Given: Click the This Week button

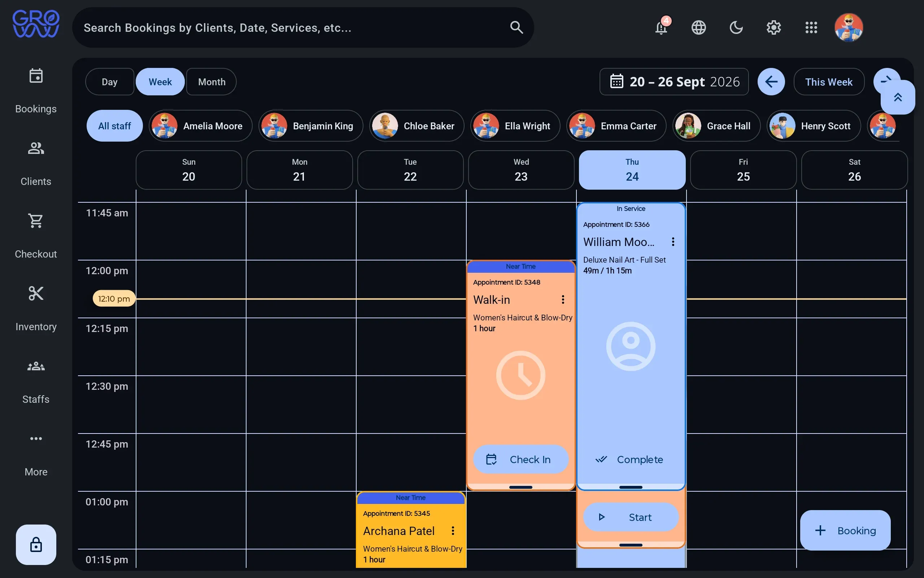Looking at the screenshot, I should point(829,82).
